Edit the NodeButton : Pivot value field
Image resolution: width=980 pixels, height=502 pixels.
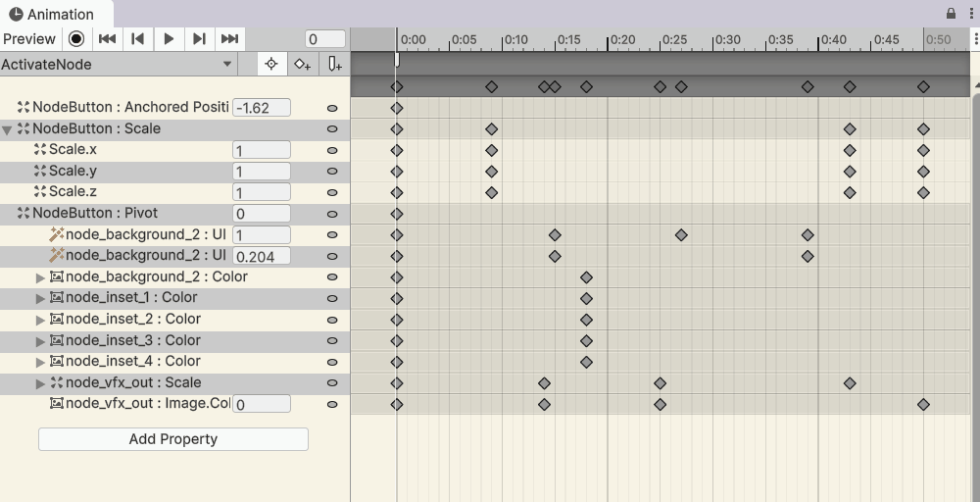click(x=262, y=214)
